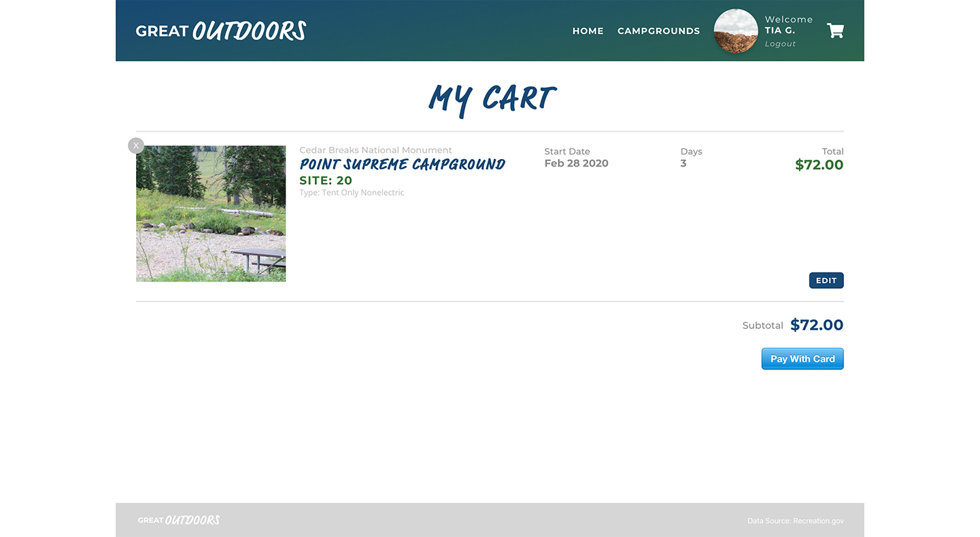Viewport: 980px width, 537px height.
Task: Click the Data Source: Recreation.gov text
Action: pyautogui.click(x=795, y=521)
